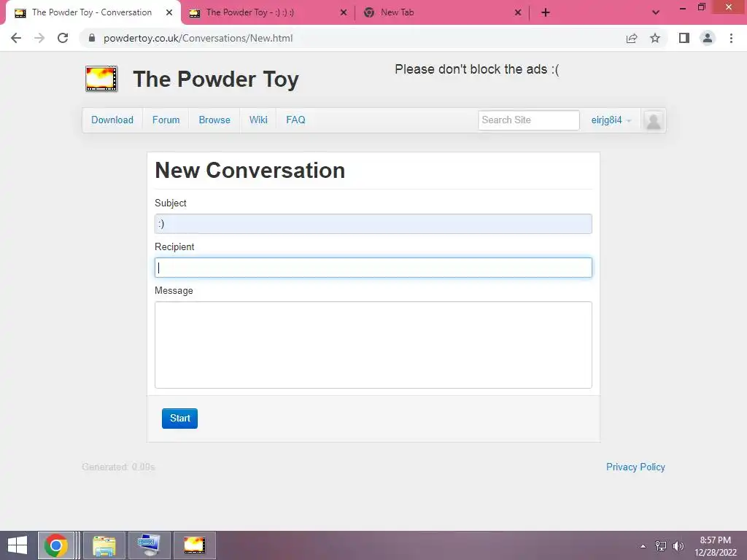
Task: Share this page via share icon
Action: [x=632, y=38]
